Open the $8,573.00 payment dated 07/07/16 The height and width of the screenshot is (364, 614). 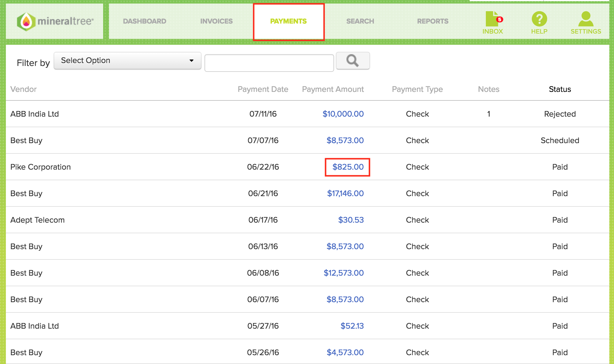pyautogui.click(x=345, y=140)
